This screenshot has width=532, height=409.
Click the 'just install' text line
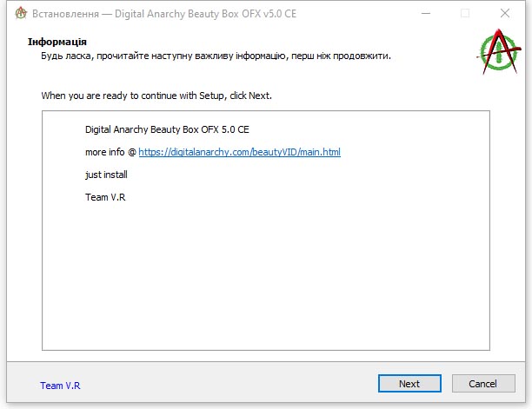point(106,175)
